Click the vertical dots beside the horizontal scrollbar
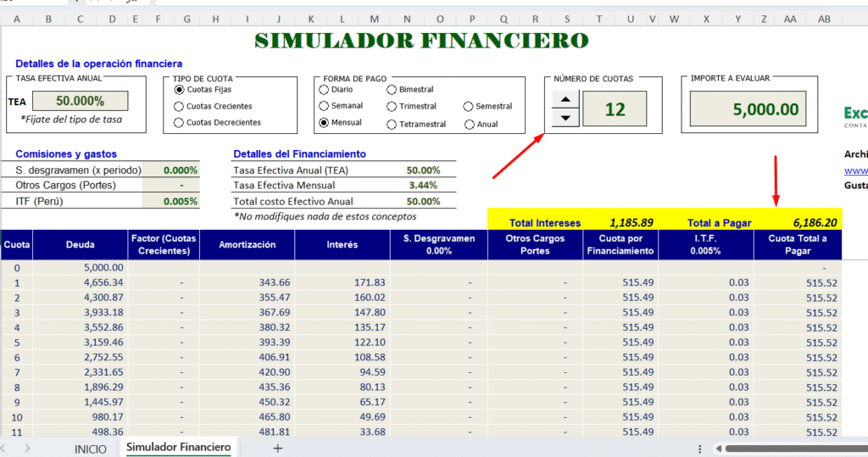Screen dimensions: 868x457 pos(698,448)
